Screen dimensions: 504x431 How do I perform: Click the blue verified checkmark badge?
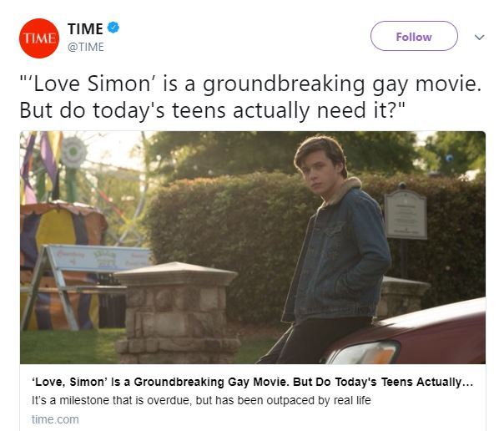click(x=113, y=28)
